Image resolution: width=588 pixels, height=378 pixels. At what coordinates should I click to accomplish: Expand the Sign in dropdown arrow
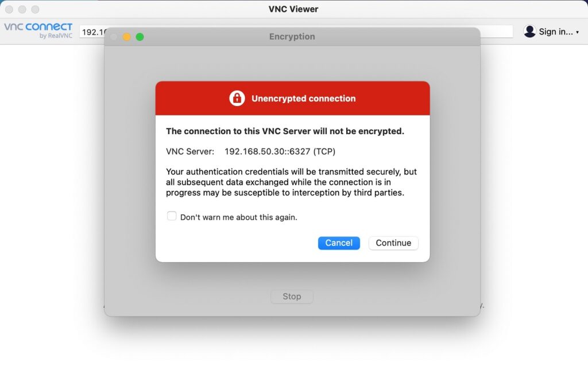[x=577, y=32]
